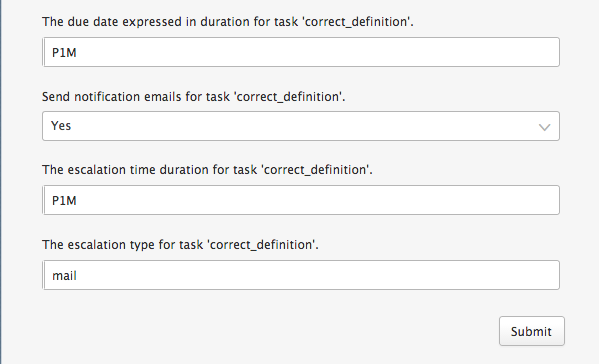
Task: Place cursor on 'mail' text in escalation type
Action: pos(64,275)
